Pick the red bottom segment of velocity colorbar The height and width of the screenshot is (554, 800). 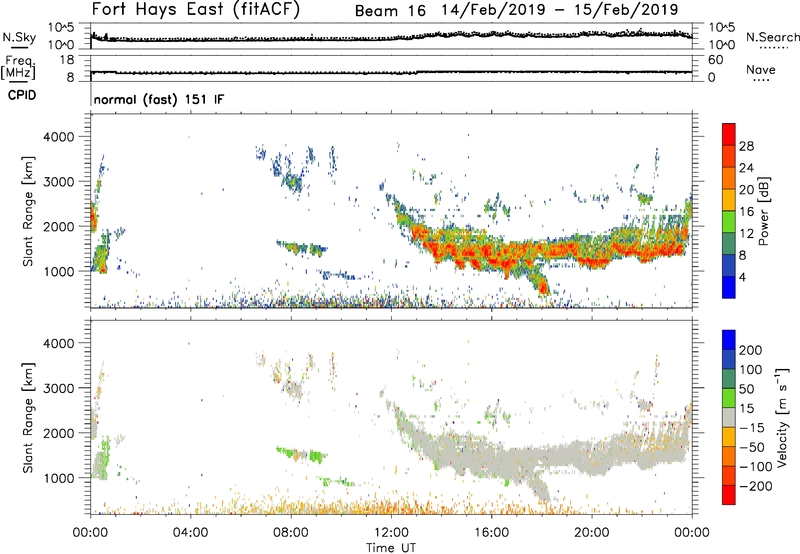pos(729,495)
